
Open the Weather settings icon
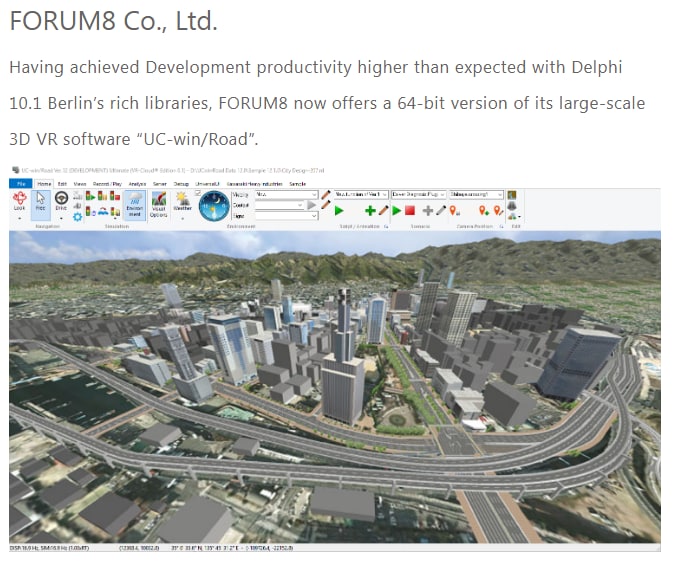click(182, 201)
